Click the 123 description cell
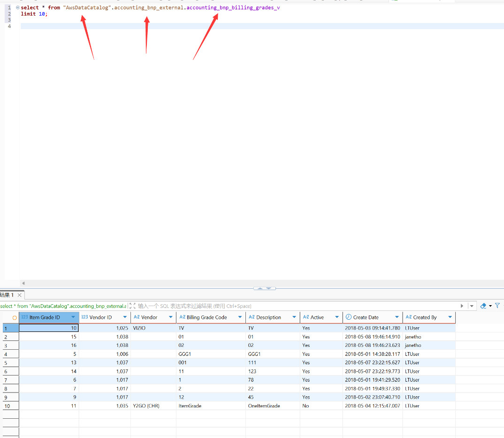This screenshot has width=504, height=438. [x=273, y=371]
